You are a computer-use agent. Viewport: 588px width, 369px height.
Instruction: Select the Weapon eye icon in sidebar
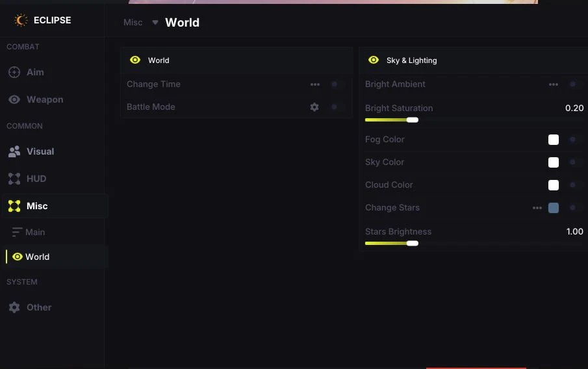point(14,99)
